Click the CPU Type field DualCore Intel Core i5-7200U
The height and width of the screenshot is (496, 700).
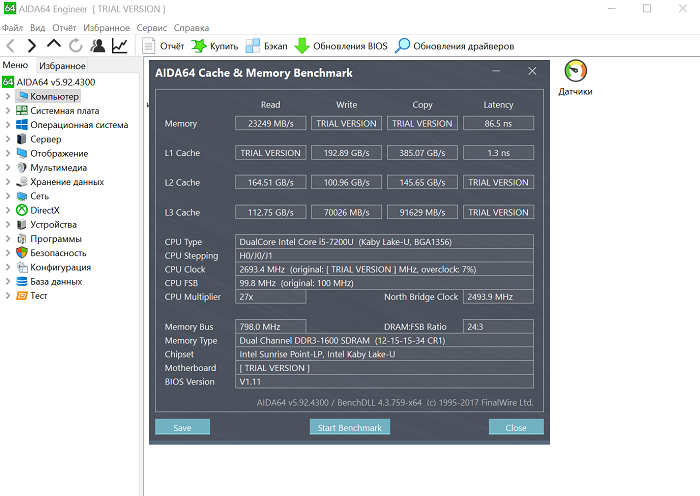pos(384,242)
